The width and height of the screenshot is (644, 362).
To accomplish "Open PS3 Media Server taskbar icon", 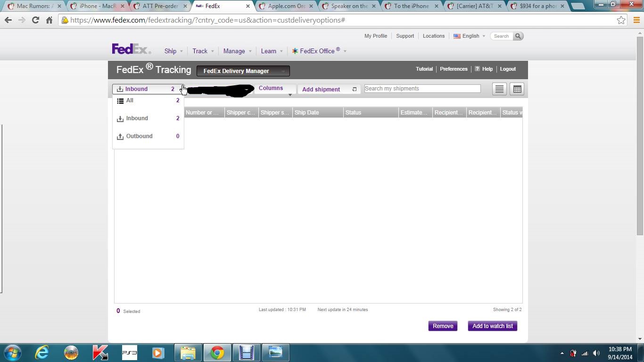I will pyautogui.click(x=129, y=353).
